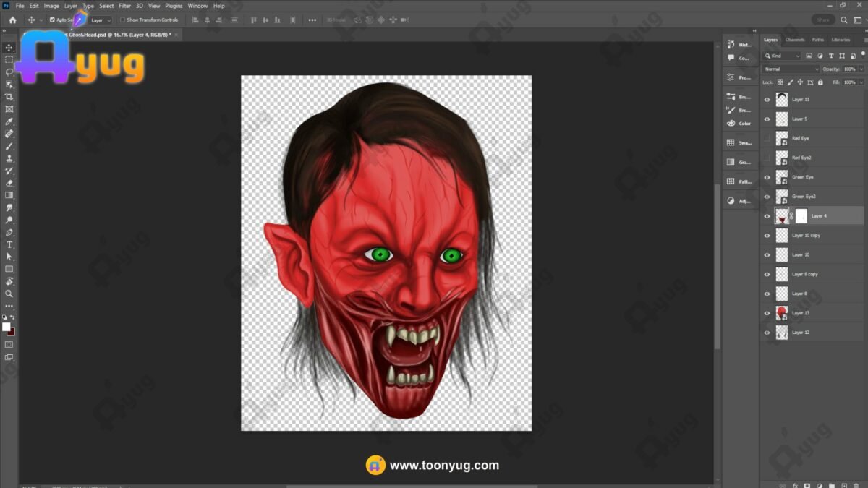
Task: Click the Share button
Action: [823, 20]
